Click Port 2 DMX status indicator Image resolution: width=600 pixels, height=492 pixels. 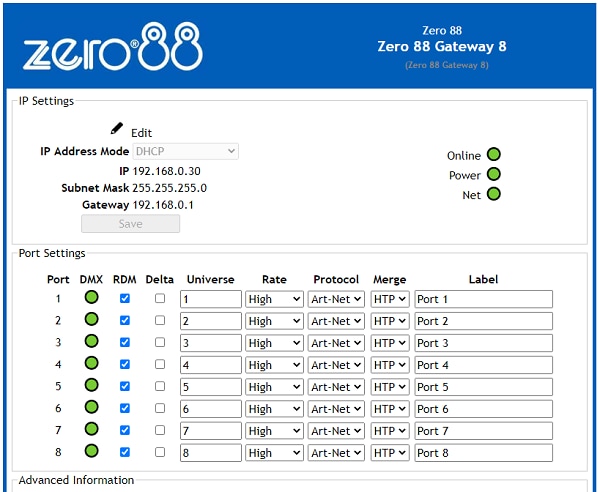[91, 319]
